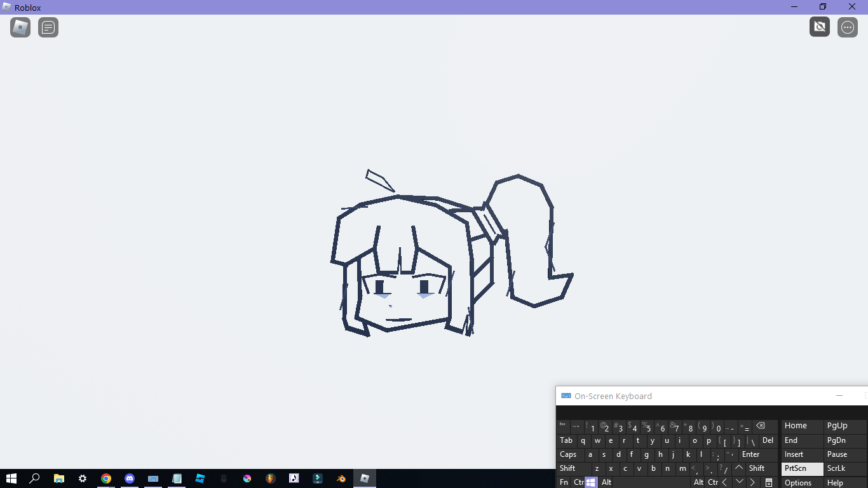Switch to Notepad in taskbar

(x=177, y=478)
